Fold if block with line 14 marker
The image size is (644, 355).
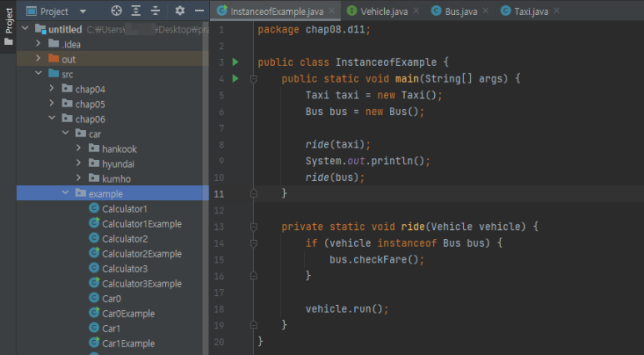(253, 242)
